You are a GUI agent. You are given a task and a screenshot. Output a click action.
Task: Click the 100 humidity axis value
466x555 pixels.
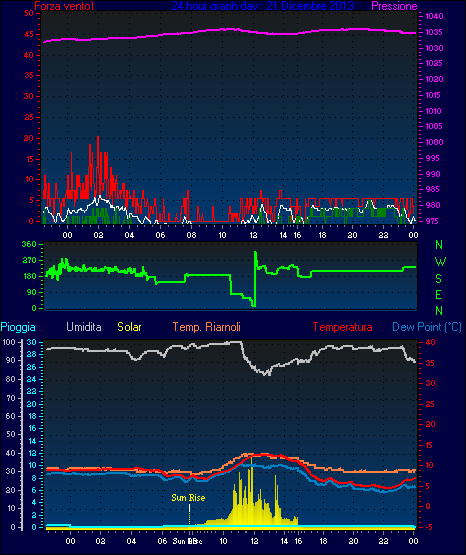(8, 342)
